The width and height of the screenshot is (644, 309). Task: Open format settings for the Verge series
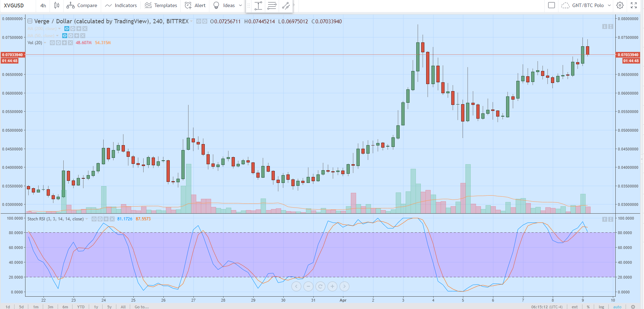click(x=204, y=21)
